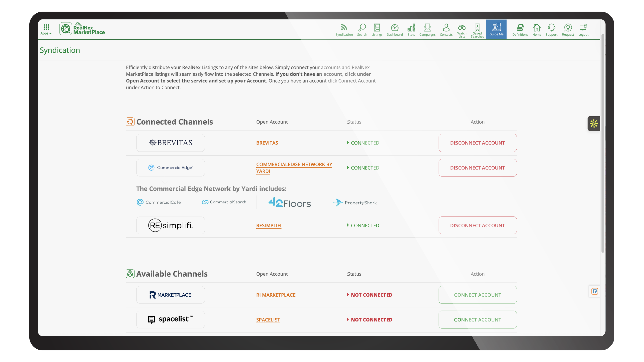The height and width of the screenshot is (362, 644).
Task: Open CommercialEdge Network by Yardi link
Action: [x=294, y=168]
